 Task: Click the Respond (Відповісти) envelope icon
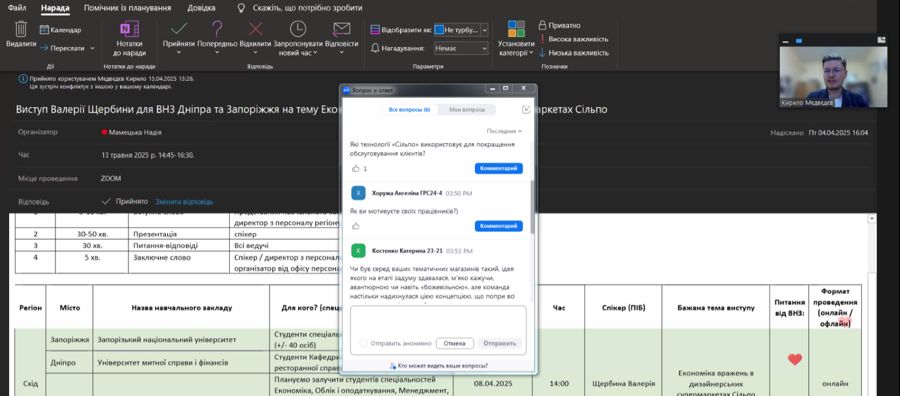[342, 29]
